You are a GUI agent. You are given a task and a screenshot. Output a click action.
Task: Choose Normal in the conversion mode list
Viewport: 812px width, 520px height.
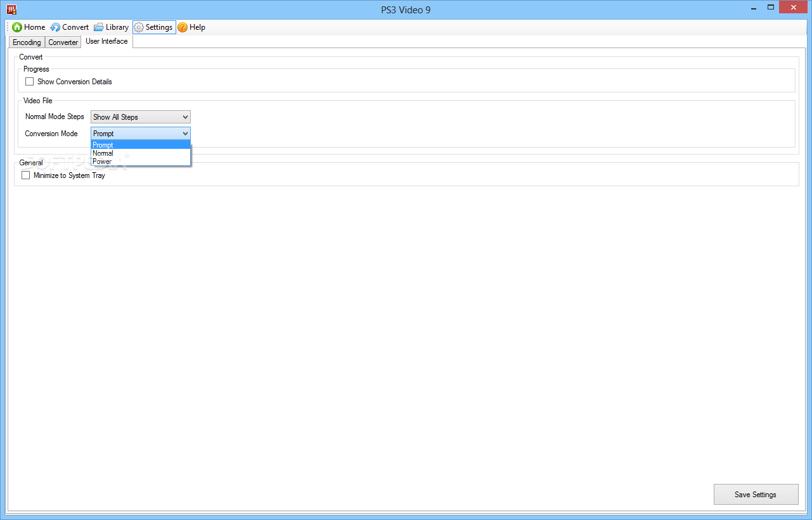pos(141,153)
